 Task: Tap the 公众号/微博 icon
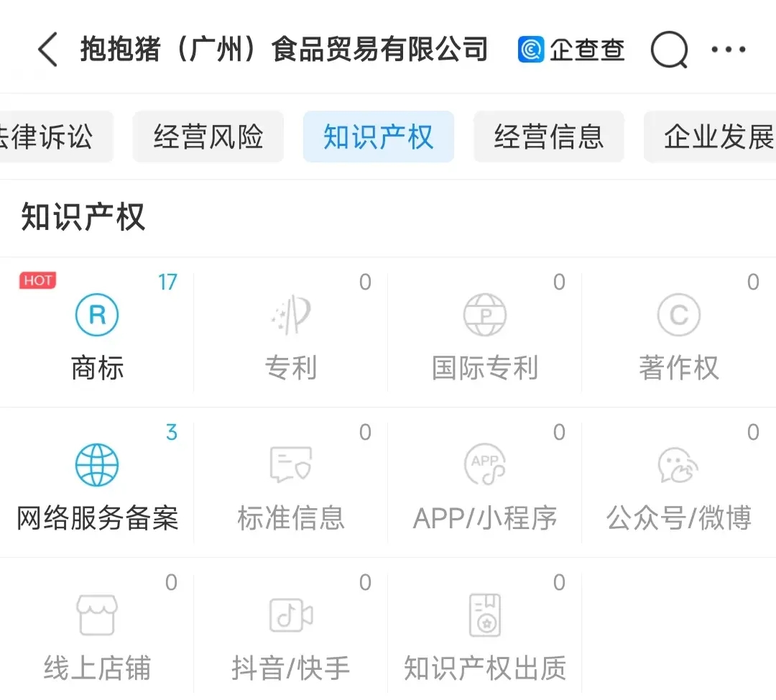coord(678,465)
